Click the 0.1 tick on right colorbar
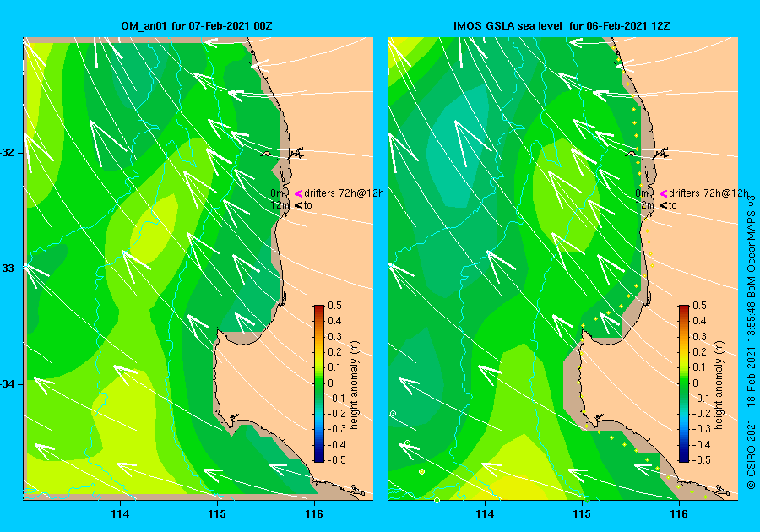Viewport: 760px width, 532px height. coord(699,367)
